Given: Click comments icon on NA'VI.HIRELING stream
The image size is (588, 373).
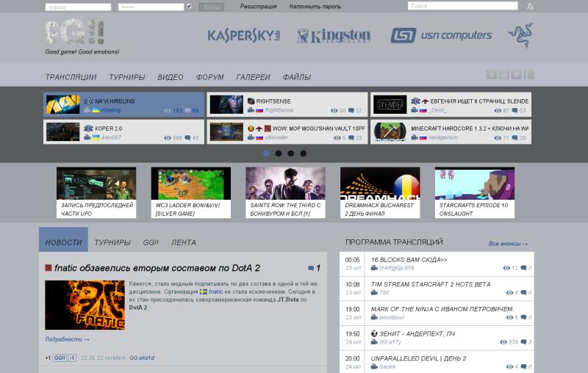Looking at the screenshot, I should [x=187, y=110].
